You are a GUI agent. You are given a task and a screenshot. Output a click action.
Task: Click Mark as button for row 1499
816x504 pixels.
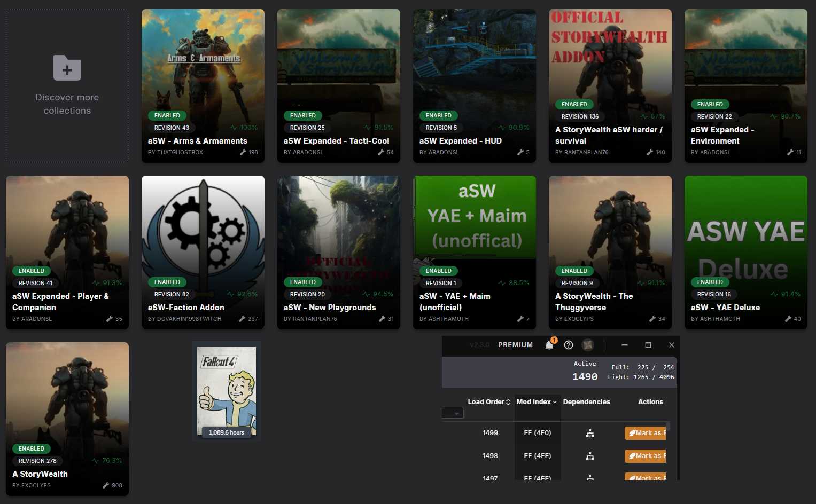[646, 433]
